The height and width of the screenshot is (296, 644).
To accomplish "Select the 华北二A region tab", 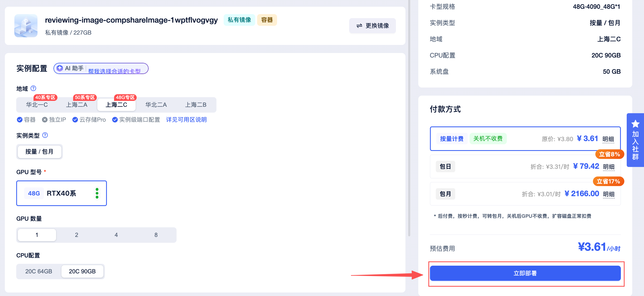I will 156,105.
